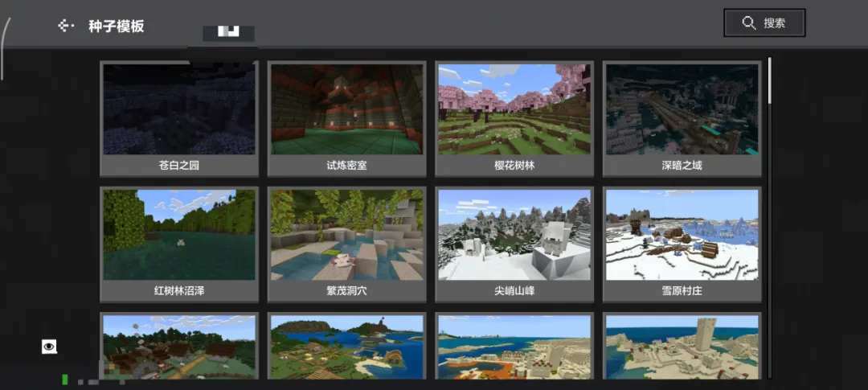Open the 雪原村庄 seed template

(682, 244)
